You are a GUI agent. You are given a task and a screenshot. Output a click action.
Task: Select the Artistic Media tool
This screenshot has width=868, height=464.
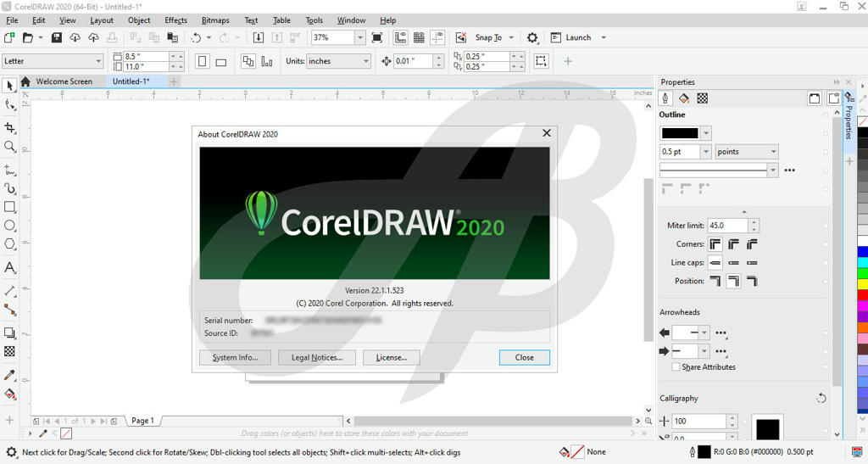click(9, 188)
